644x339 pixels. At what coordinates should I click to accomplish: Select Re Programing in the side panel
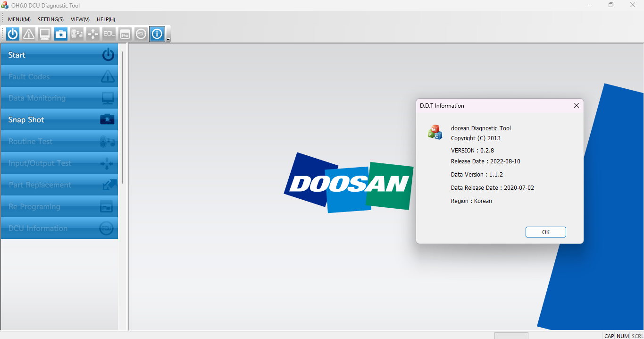click(x=59, y=206)
